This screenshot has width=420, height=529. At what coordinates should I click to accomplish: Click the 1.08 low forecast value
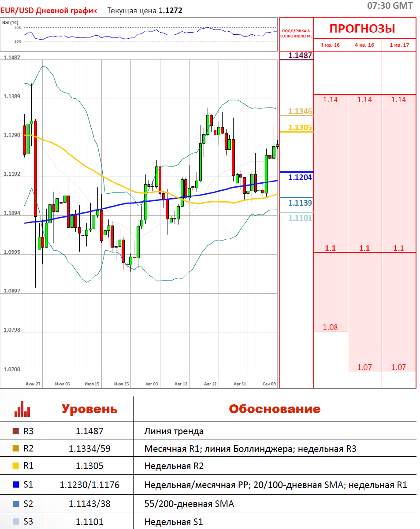point(330,327)
